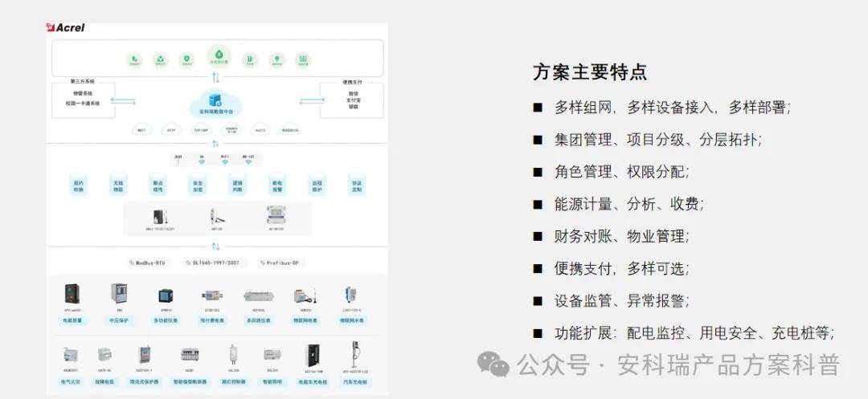Click the meter image above 多功能仪表
This screenshot has height=399, width=868.
(x=166, y=295)
